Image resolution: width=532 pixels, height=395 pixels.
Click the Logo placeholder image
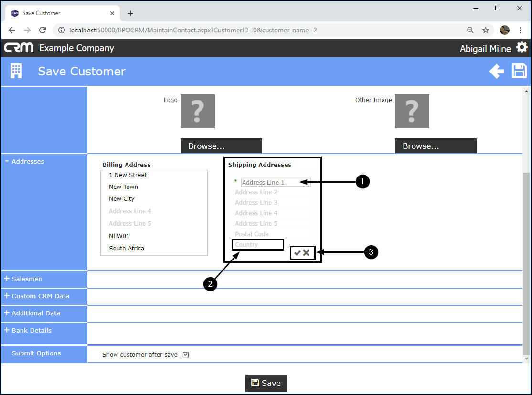198,111
